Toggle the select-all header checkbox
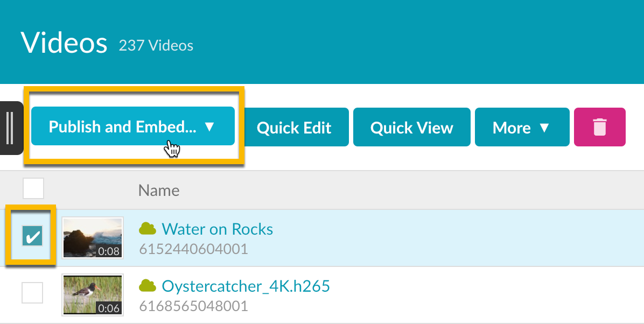Viewport: 644px width, 324px height. coord(33,189)
